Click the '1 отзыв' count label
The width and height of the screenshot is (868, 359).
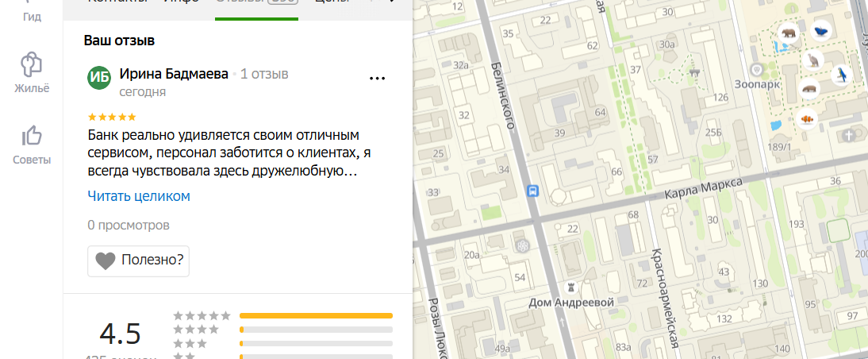[264, 74]
